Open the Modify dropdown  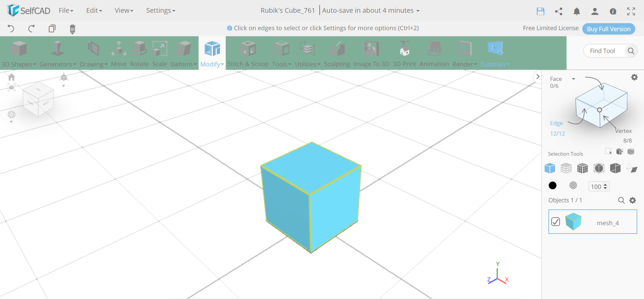pyautogui.click(x=212, y=54)
